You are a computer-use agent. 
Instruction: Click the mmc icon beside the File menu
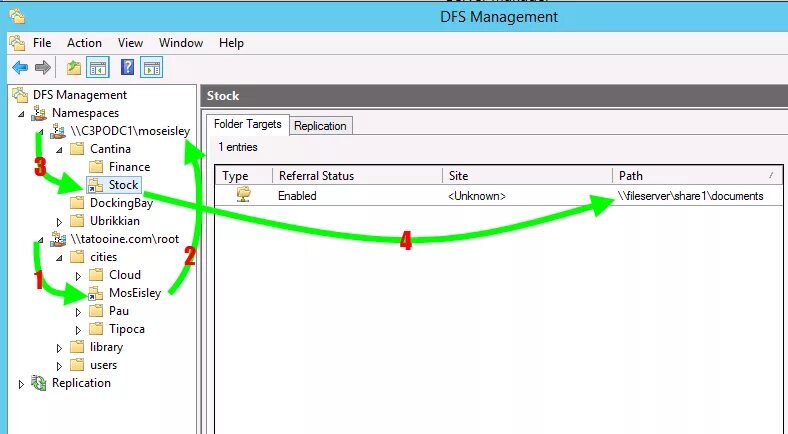pos(17,43)
